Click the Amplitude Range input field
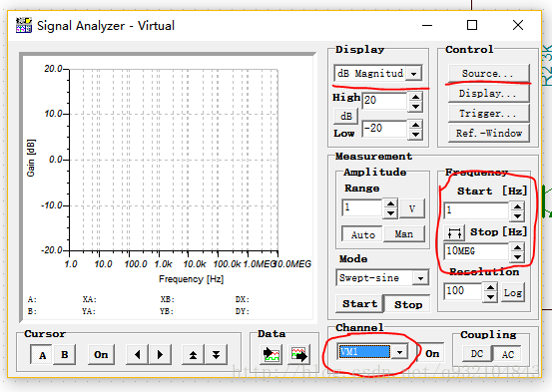Image resolution: width=552 pixels, height=392 pixels. [362, 207]
